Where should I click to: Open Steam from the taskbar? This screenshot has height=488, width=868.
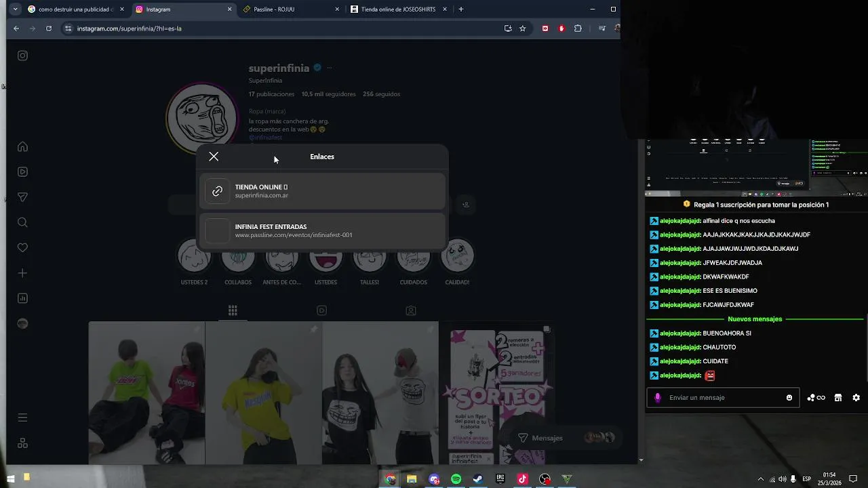[478, 479]
